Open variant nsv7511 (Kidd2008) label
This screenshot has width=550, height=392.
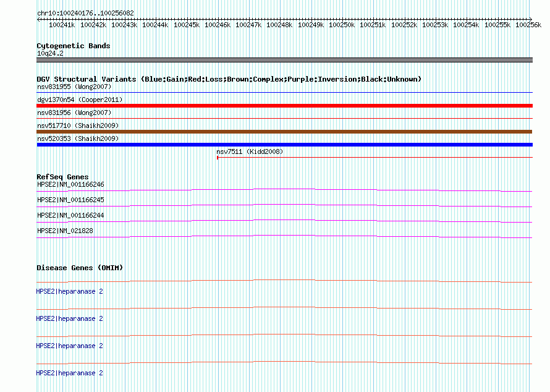250,151
